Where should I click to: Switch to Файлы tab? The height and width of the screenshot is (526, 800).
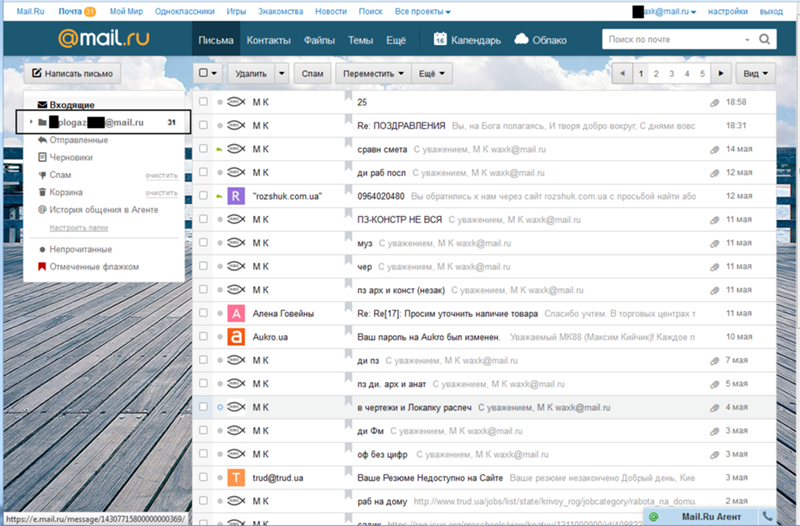[319, 40]
